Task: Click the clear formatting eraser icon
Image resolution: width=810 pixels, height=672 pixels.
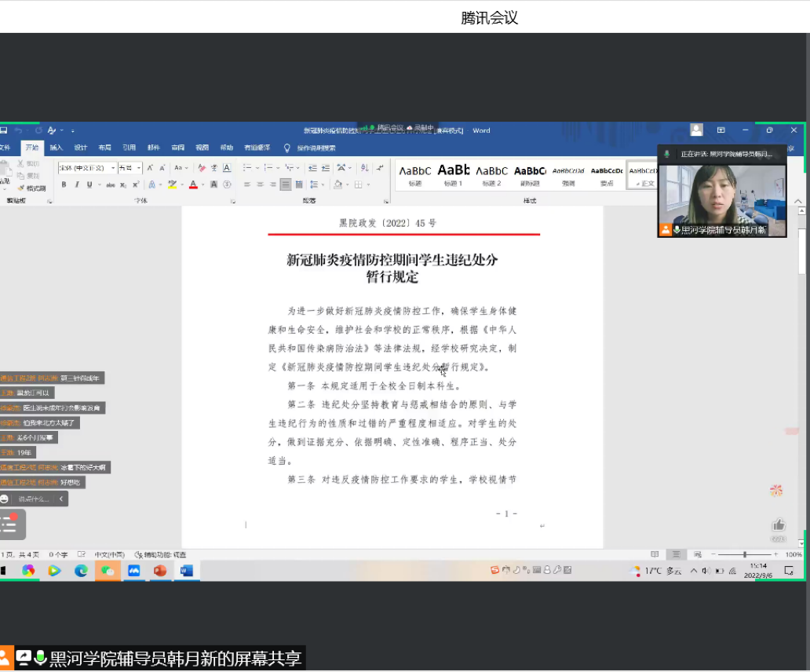Action: click(x=202, y=168)
